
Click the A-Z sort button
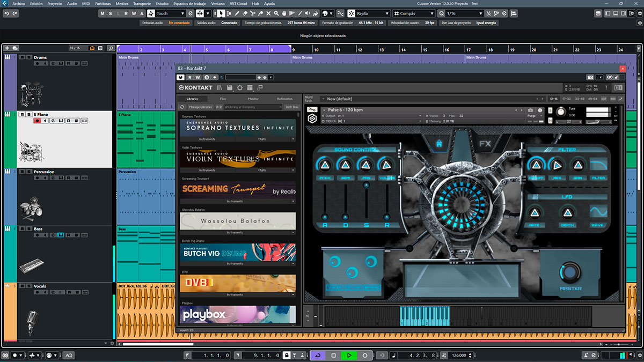(x=219, y=107)
